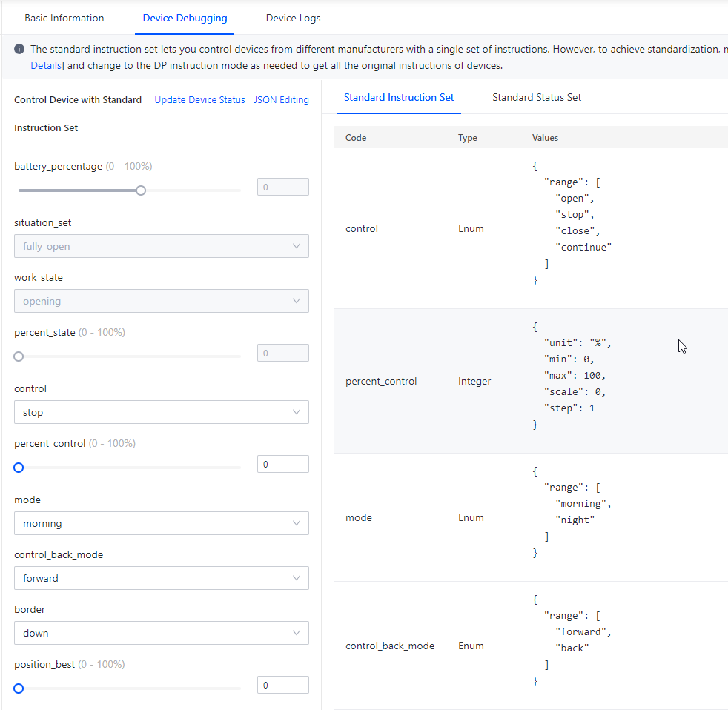Image resolution: width=728 pixels, height=710 pixels.
Task: Click the percent_control slider handle
Action: pos(19,468)
